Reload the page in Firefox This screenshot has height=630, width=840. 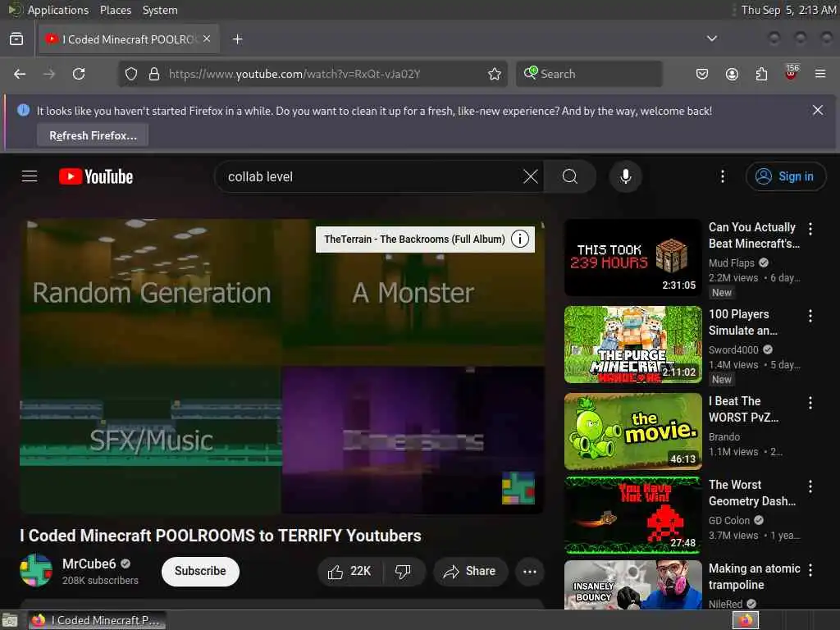[x=79, y=74]
